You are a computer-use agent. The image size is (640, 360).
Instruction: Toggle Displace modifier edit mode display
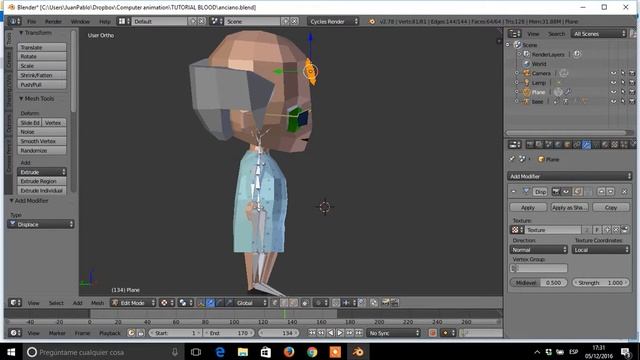coord(577,191)
